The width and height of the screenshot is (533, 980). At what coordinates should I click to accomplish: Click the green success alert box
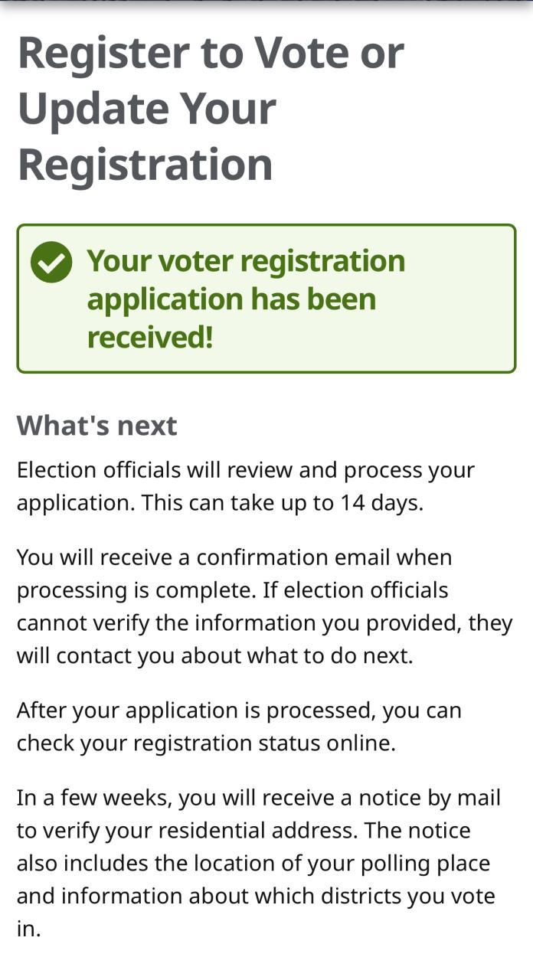click(x=266, y=299)
